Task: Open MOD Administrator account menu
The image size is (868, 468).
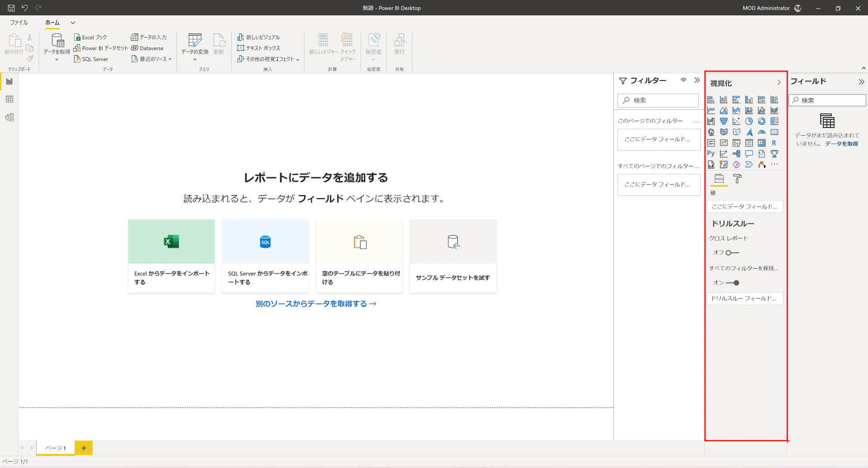Action: point(772,8)
